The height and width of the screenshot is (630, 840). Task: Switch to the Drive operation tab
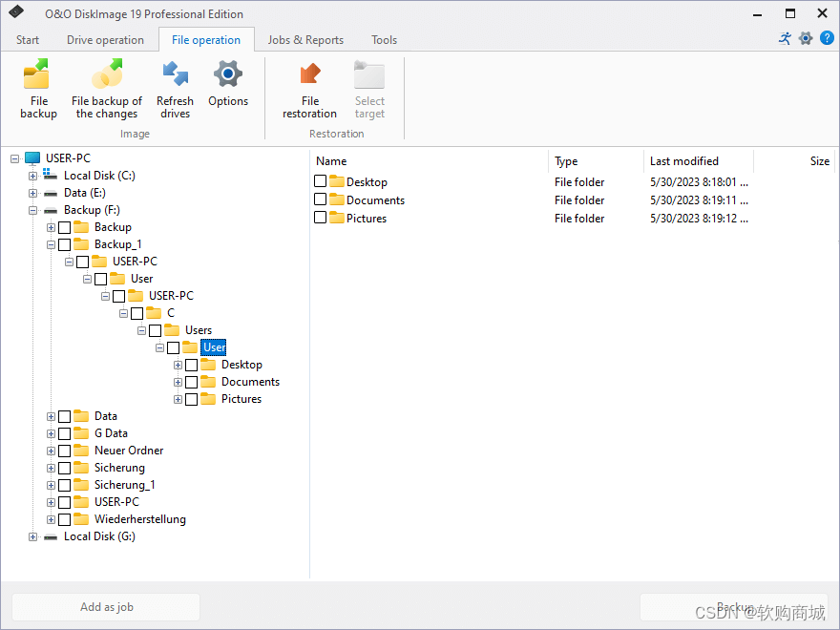pyautogui.click(x=105, y=40)
